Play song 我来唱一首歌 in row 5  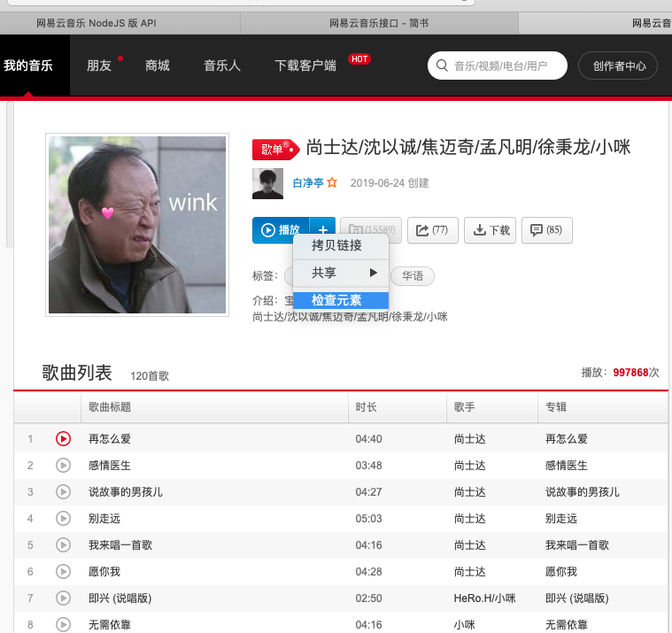(63, 545)
